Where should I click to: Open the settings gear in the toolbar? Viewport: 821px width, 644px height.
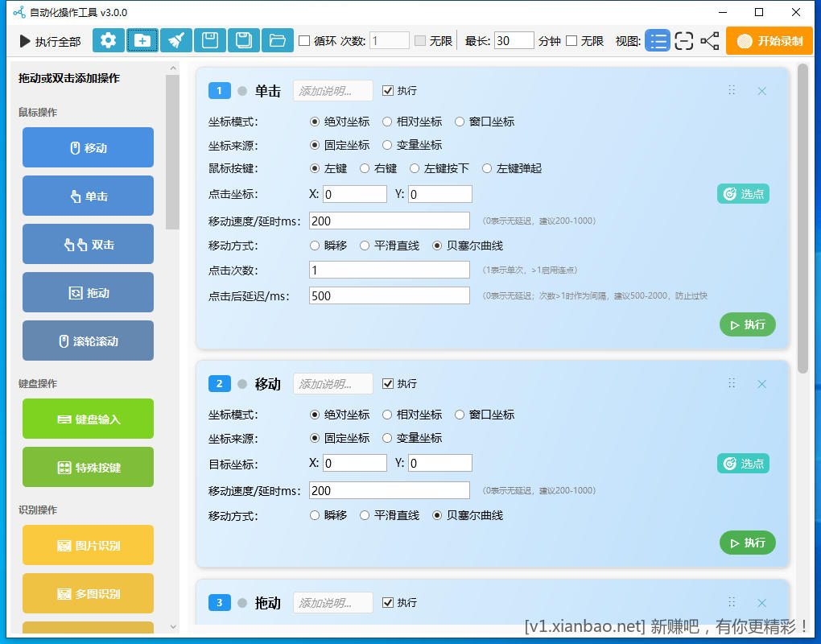108,40
